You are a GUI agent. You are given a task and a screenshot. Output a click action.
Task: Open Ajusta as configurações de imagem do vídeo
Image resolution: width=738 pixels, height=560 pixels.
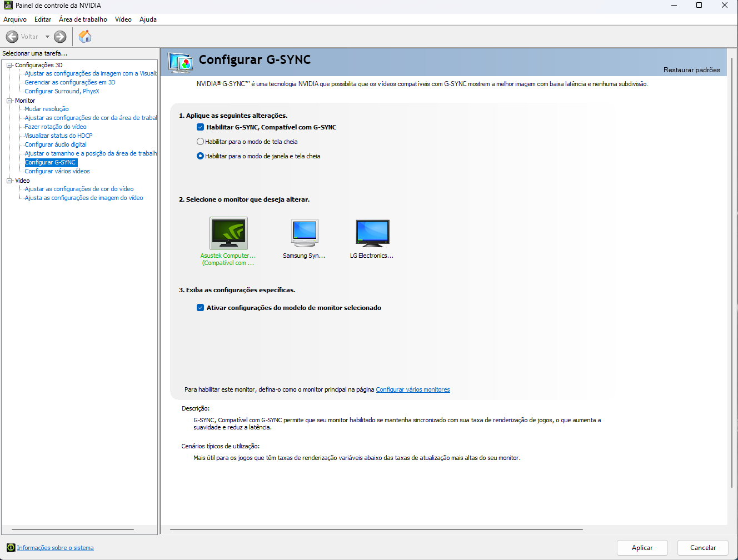(84, 198)
